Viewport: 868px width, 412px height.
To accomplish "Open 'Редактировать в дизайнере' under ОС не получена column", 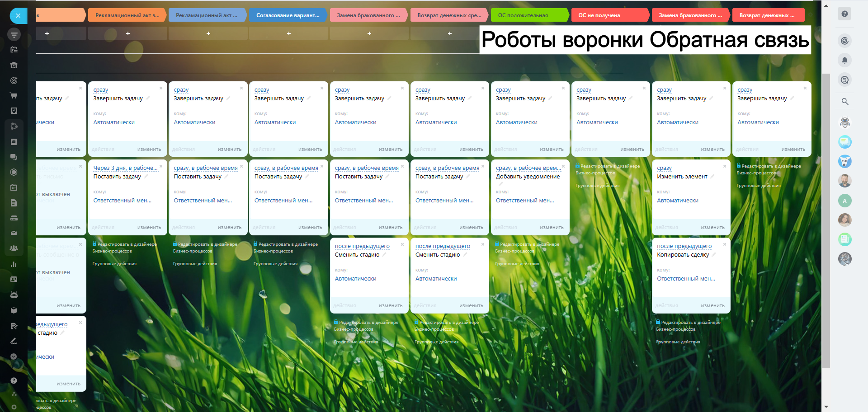I will coord(609,166).
